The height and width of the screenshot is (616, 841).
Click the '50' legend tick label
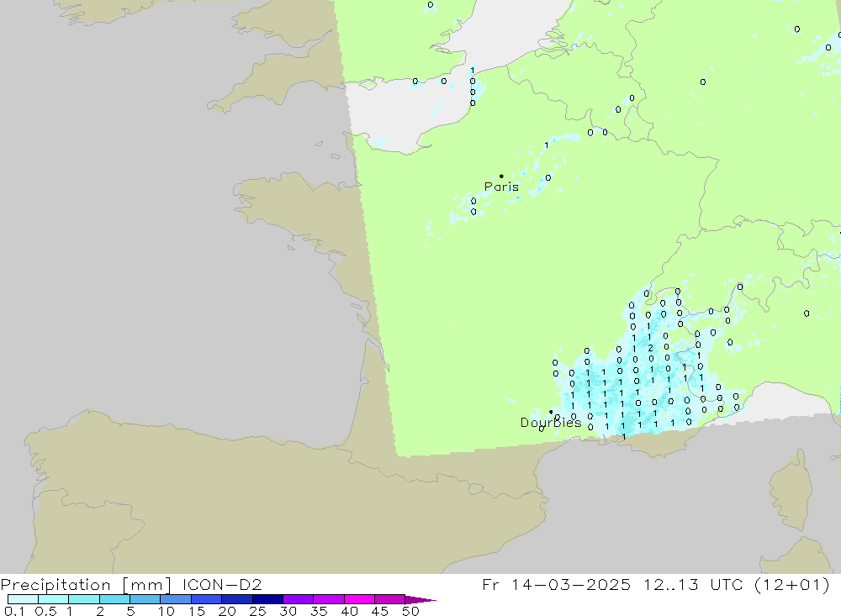tap(410, 611)
